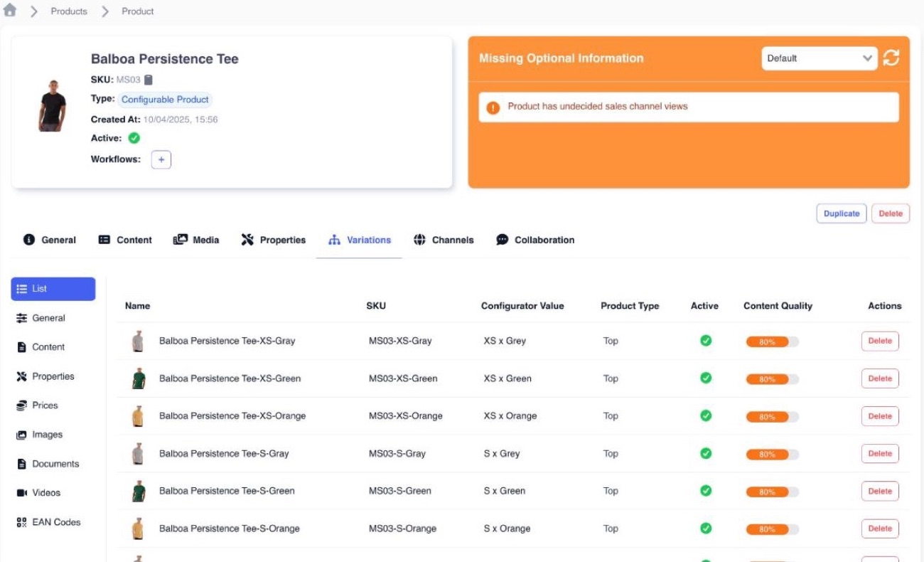Click the product Active green checkmark
The width and height of the screenshot is (924, 562).
[x=134, y=138]
